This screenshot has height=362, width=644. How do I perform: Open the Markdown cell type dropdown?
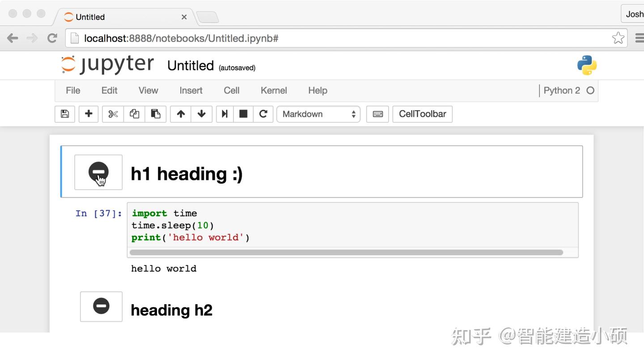coord(318,114)
